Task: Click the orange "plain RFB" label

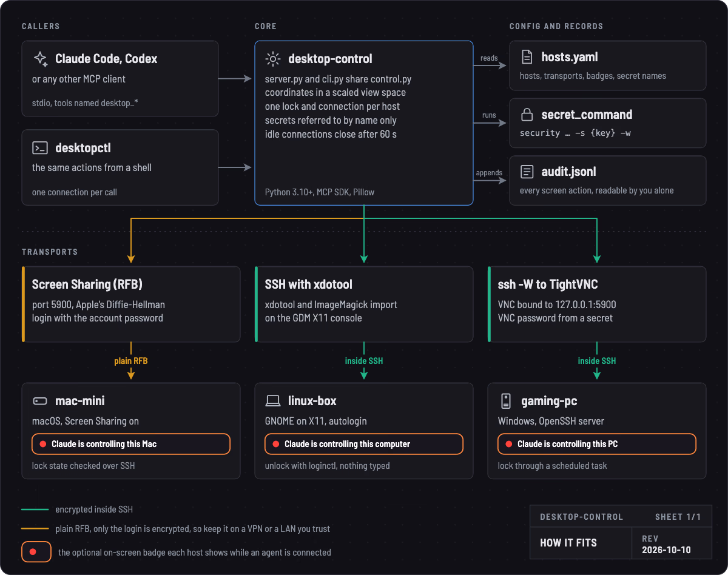Action: coord(131,361)
